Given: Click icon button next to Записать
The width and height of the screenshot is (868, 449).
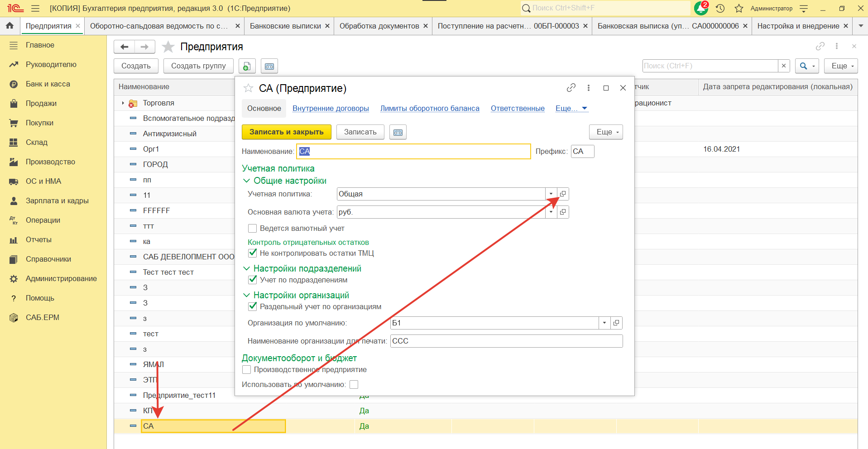Looking at the screenshot, I should pos(398,132).
